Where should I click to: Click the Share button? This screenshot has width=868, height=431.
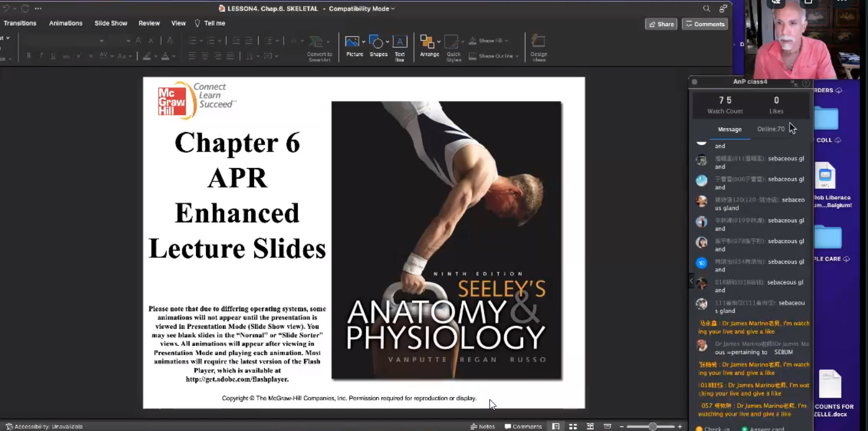[660, 24]
